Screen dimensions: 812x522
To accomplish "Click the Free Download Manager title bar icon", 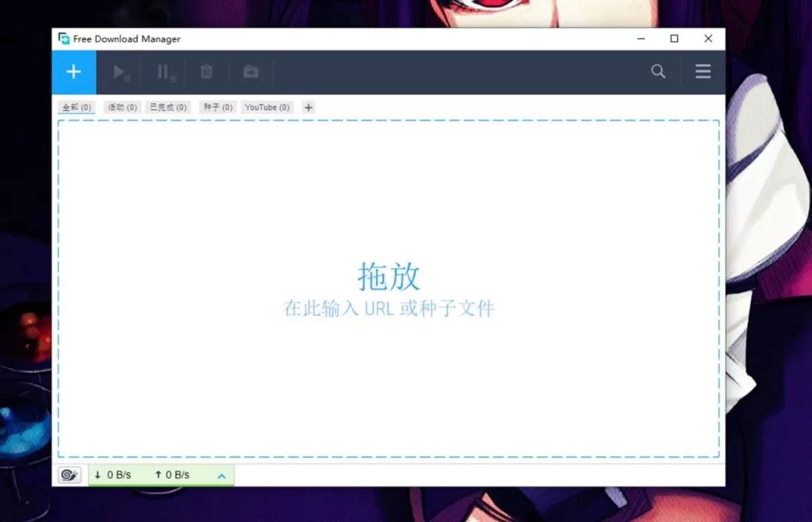I will pyautogui.click(x=64, y=39).
